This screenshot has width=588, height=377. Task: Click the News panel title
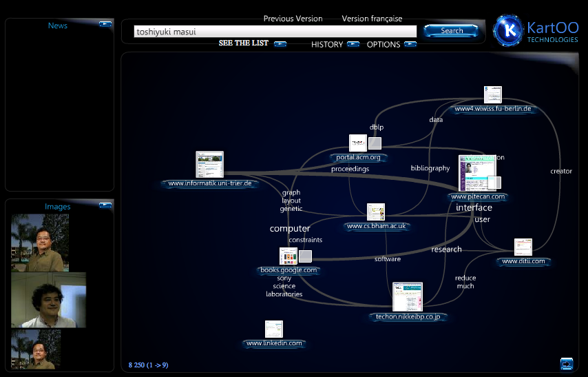click(x=58, y=26)
